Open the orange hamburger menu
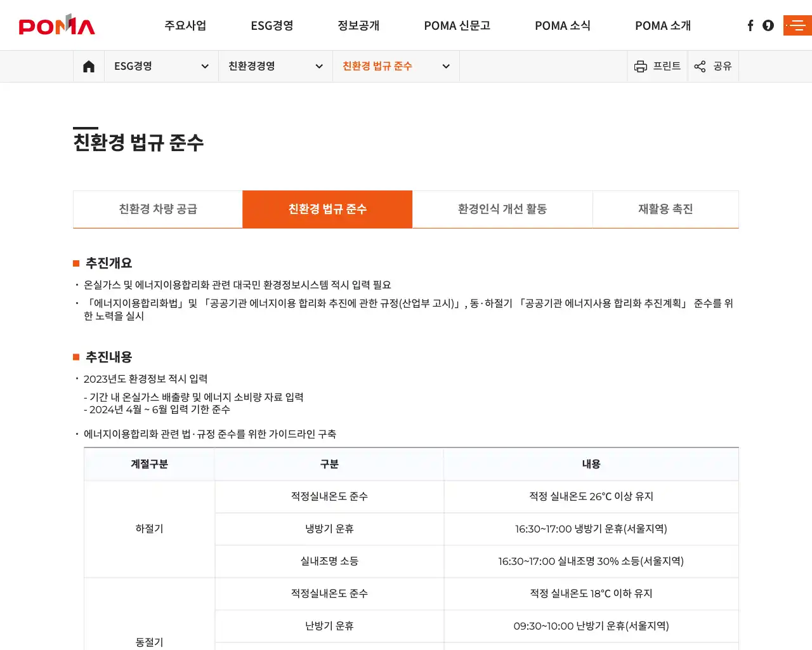Screen dimensions: 812x650 coord(797,25)
